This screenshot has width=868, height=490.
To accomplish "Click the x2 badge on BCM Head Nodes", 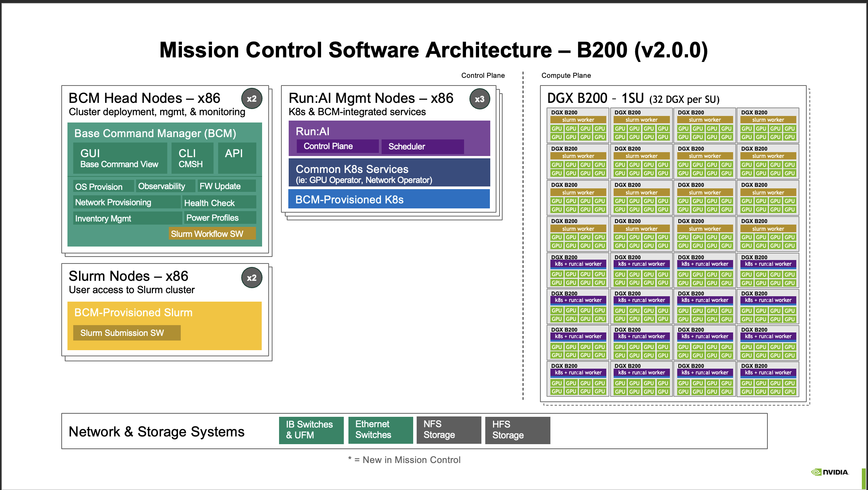I will click(252, 99).
